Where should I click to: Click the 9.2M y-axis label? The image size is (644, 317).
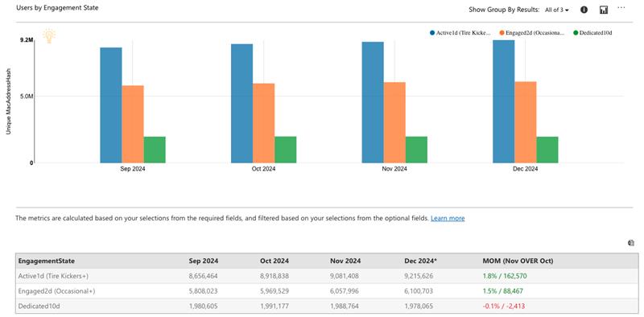(x=27, y=40)
